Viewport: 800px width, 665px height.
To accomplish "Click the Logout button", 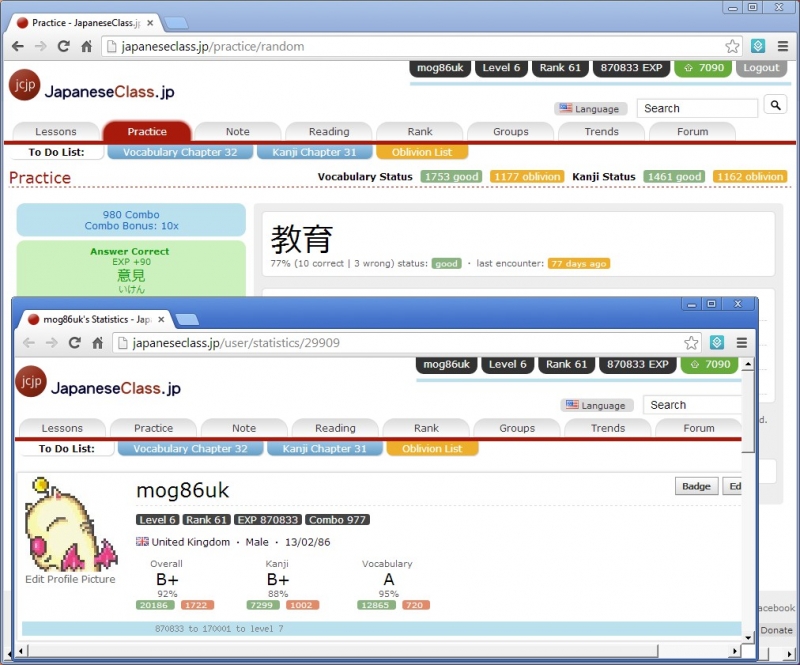I will [761, 68].
